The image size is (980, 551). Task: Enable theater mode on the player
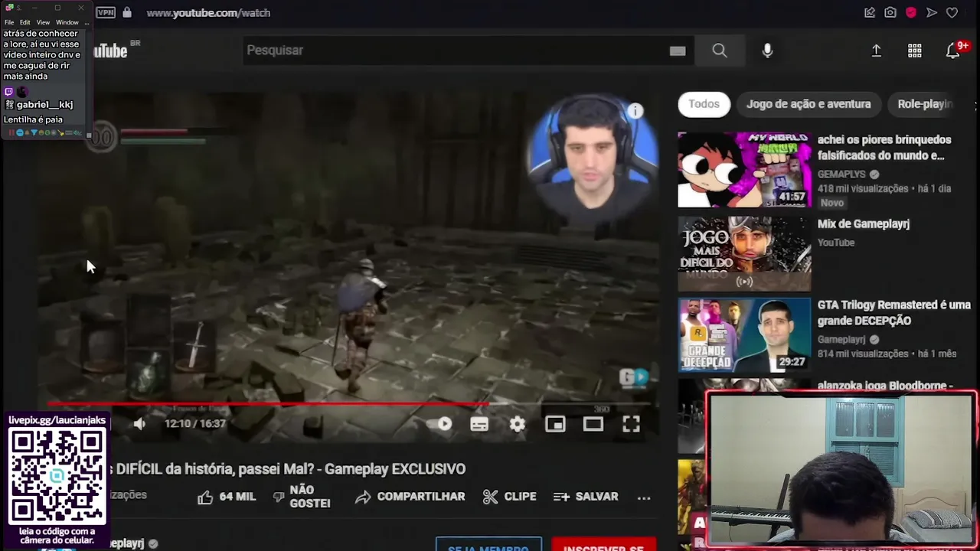click(593, 424)
